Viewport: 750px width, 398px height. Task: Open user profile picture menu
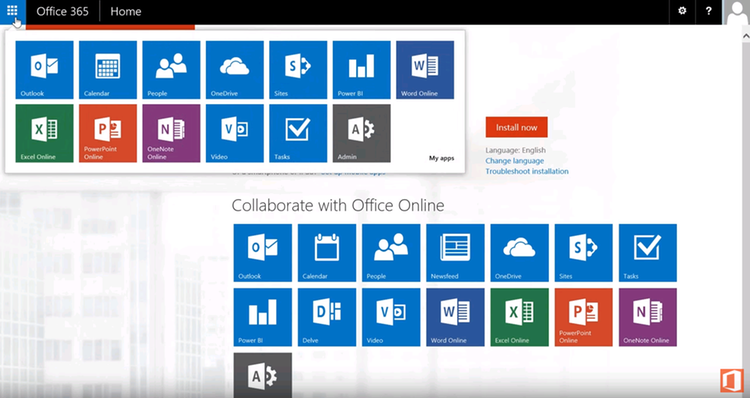[736, 11]
